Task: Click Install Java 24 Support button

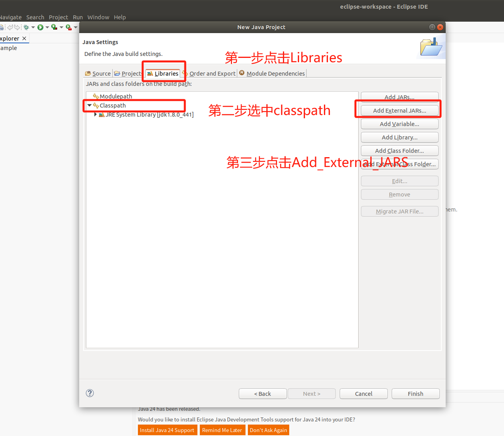Action: (167, 430)
